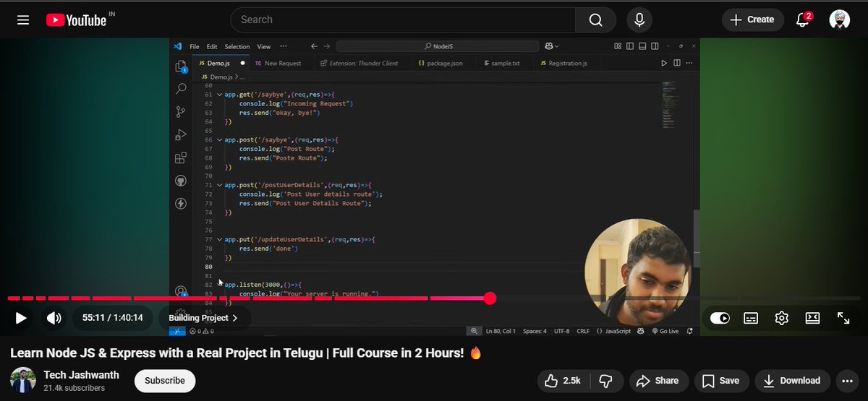This screenshot has width=868, height=401.
Task: Open VS Code Edit menu
Action: (x=212, y=46)
